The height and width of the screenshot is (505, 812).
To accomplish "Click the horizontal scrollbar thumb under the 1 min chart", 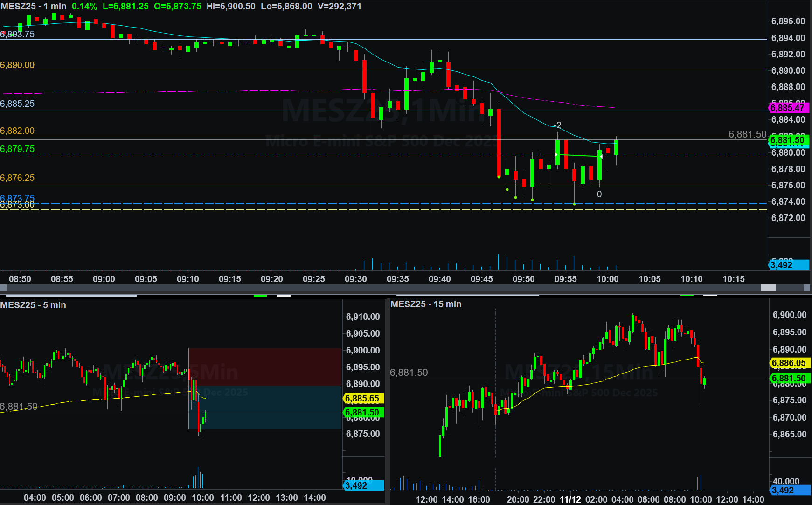I will tap(768, 288).
